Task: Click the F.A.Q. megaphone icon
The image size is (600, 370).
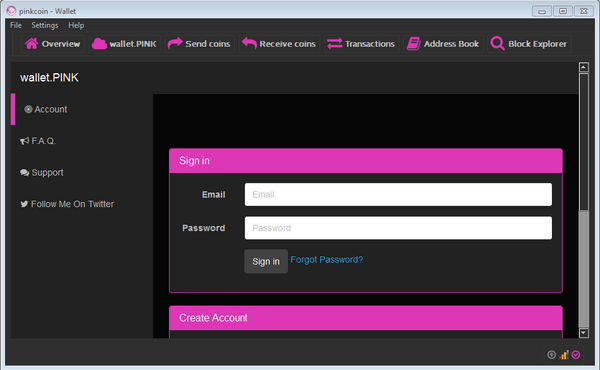Action: point(24,141)
